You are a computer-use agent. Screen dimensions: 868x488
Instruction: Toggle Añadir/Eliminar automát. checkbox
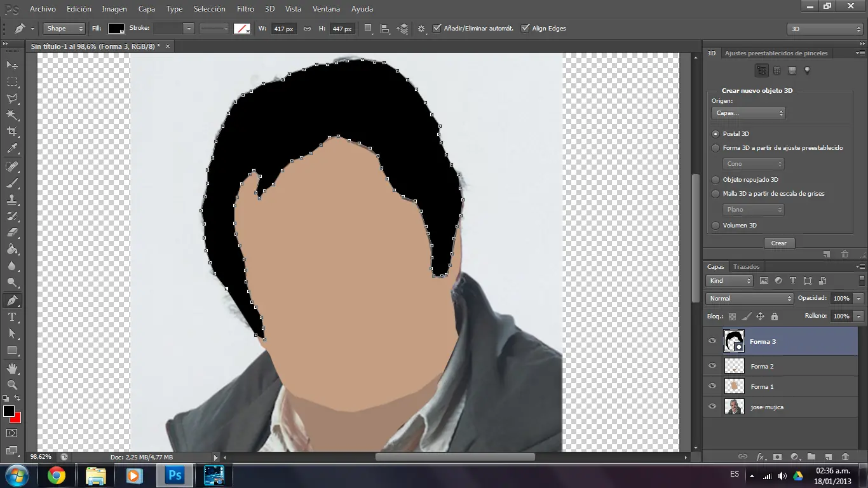pos(437,28)
